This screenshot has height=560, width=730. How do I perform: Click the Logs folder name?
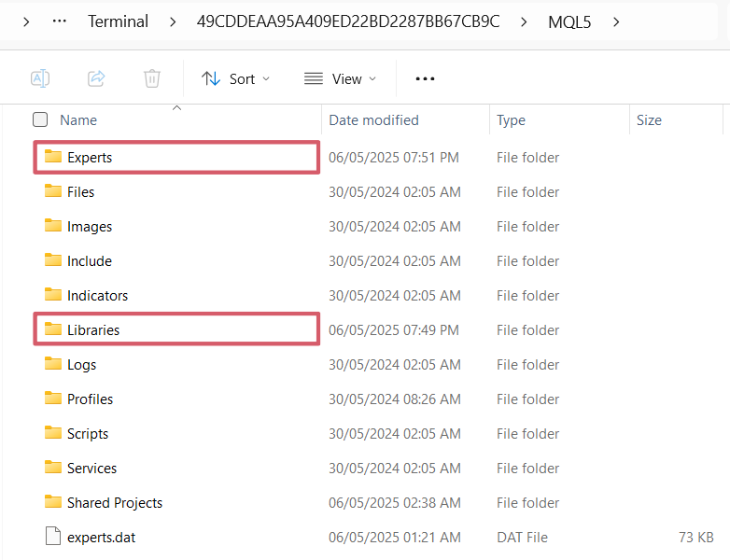81,365
